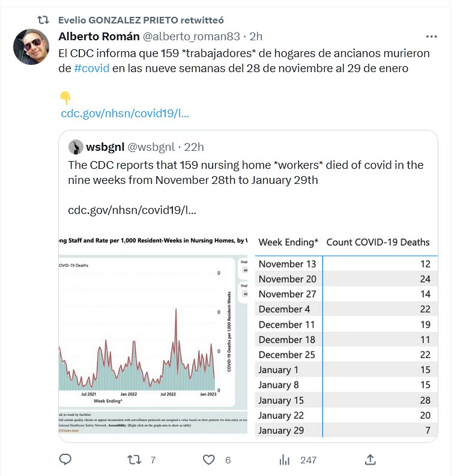Share the tweet using the upload arrow icon
Viewport: 466px width, 476px height.
371,460
